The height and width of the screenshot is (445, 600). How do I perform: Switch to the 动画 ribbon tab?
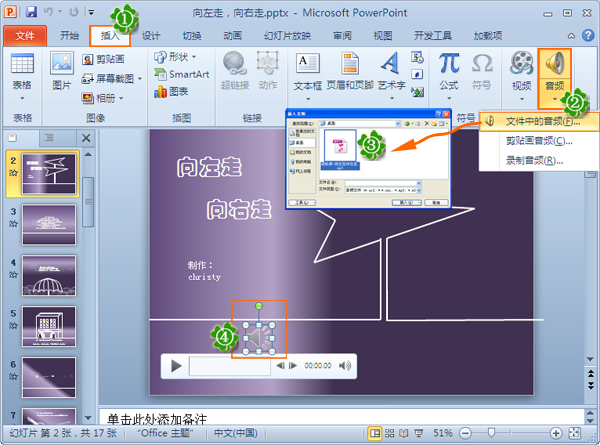(233, 36)
